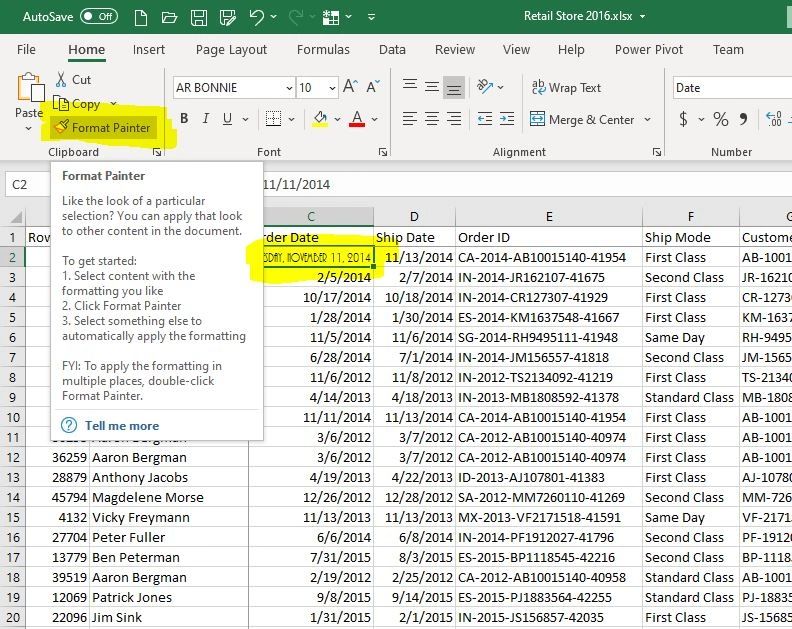Click Merge & Center
This screenshot has height=629, width=792.
coord(582,119)
